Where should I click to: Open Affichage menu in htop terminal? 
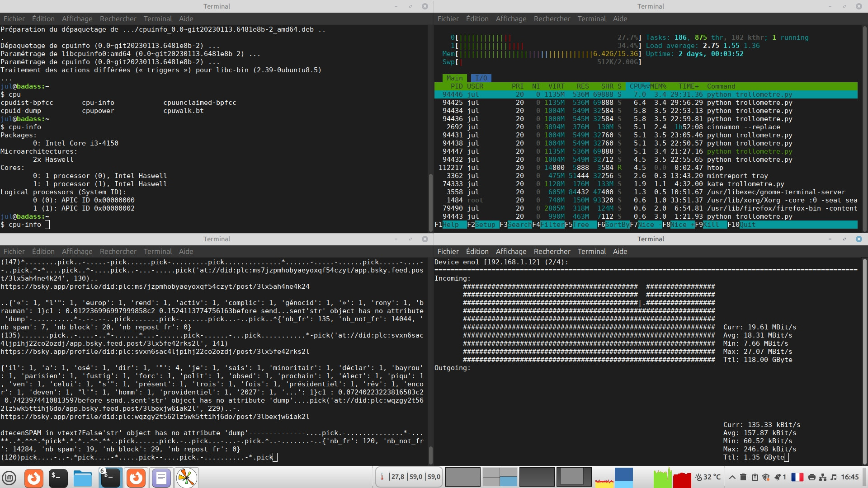click(x=511, y=19)
